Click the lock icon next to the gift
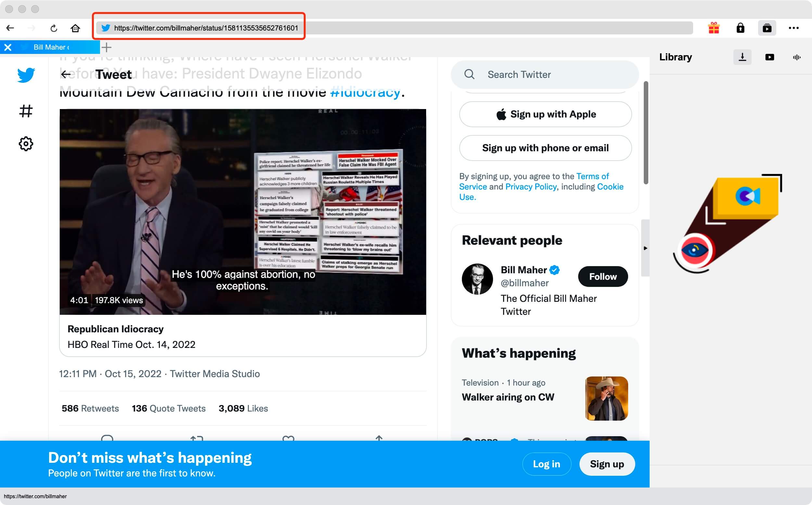Image resolution: width=812 pixels, height=505 pixels. (741, 28)
